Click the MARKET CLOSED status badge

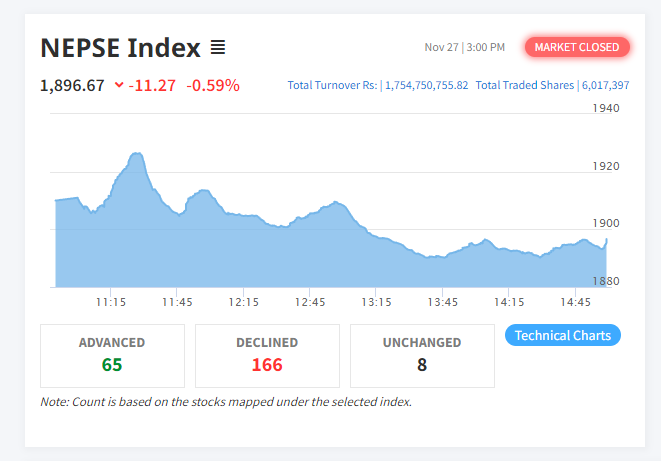[577, 47]
